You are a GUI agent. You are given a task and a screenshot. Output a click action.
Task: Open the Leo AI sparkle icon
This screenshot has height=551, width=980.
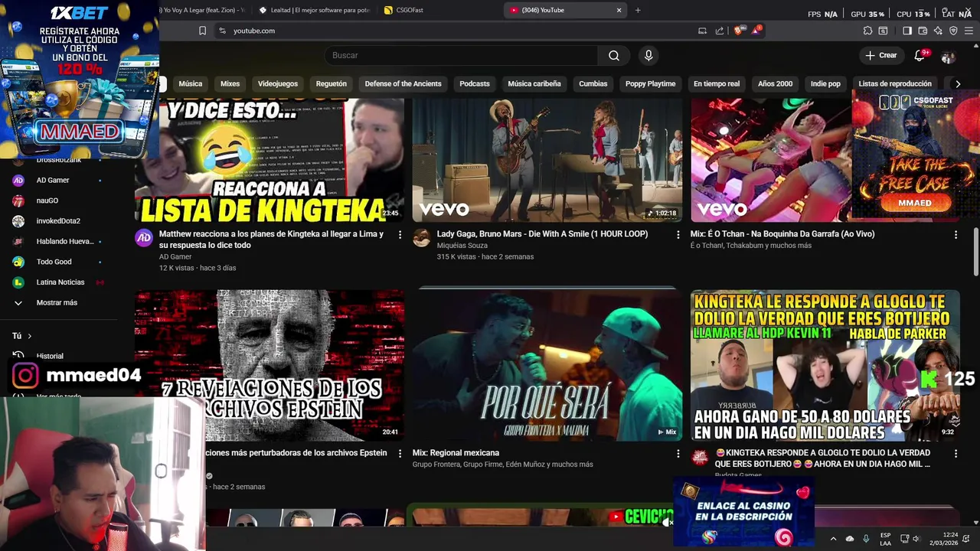[938, 31]
